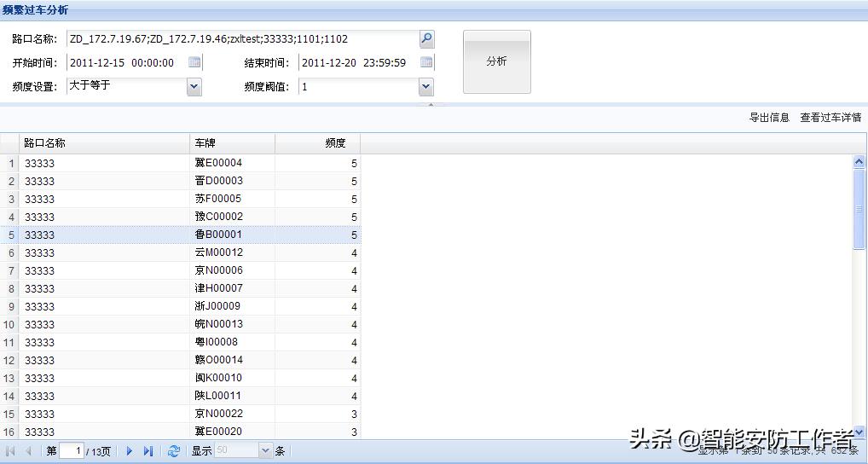The width and height of the screenshot is (868, 464).
Task: Expand the 频度设置 dropdown
Action: 194,87
